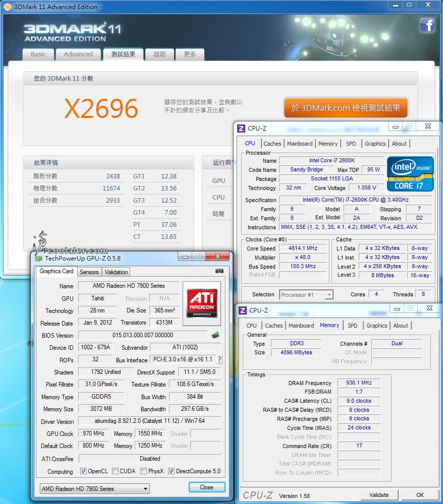Click the CPU-Z Z icon in upper window title
The height and width of the screenshot is (504, 443).
pyautogui.click(x=241, y=129)
